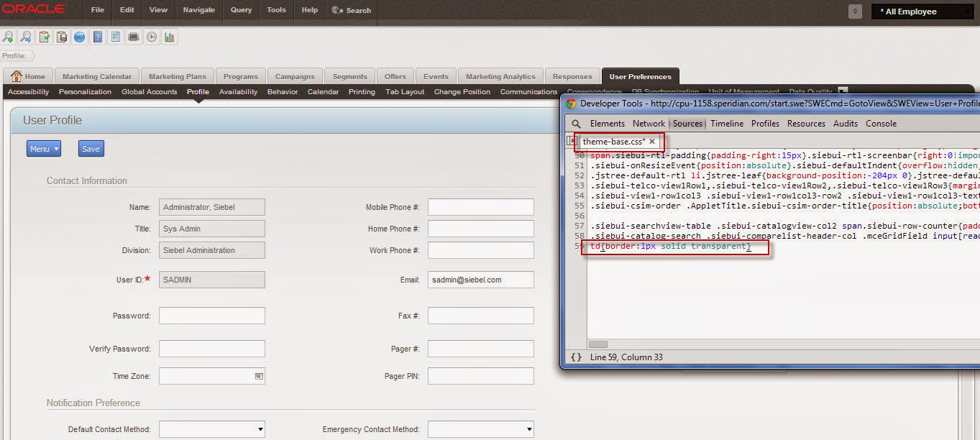Switch to DevTools Timeline panel
Screen dimensions: 980x440
[727, 124]
